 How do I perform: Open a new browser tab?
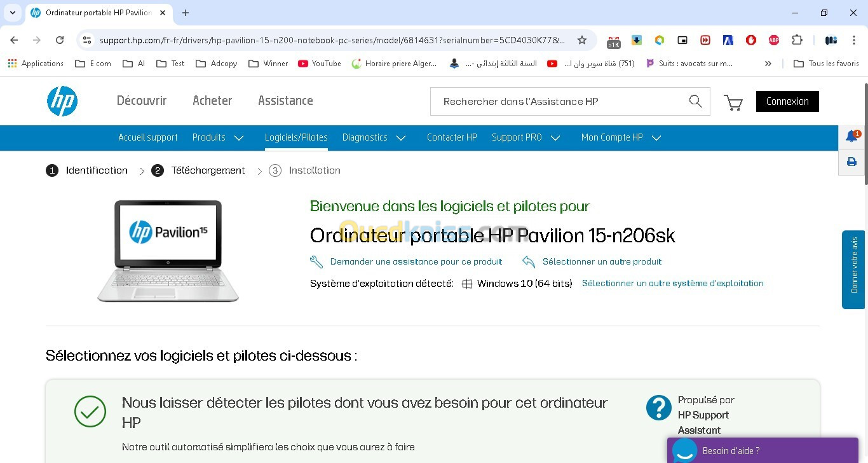[x=186, y=13]
